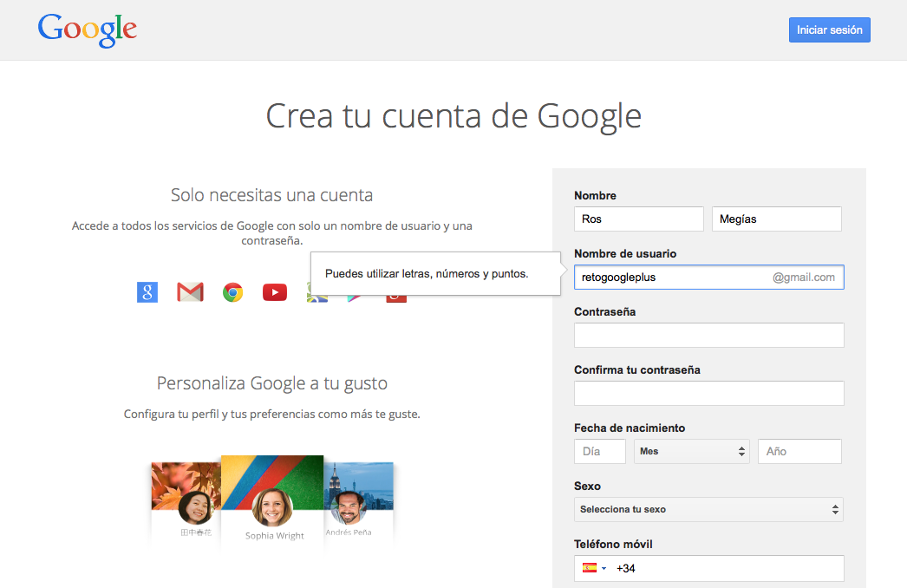Click the name field containing Ros
The height and width of the screenshot is (588, 907).
[638, 219]
